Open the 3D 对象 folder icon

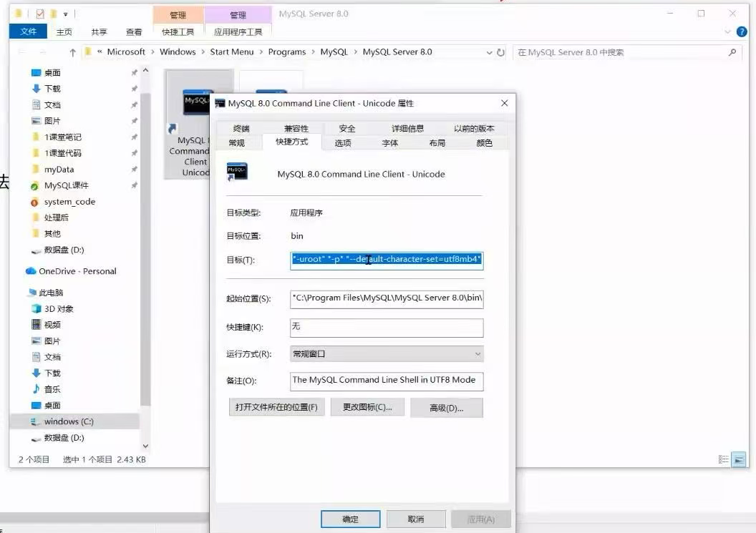tap(37, 308)
